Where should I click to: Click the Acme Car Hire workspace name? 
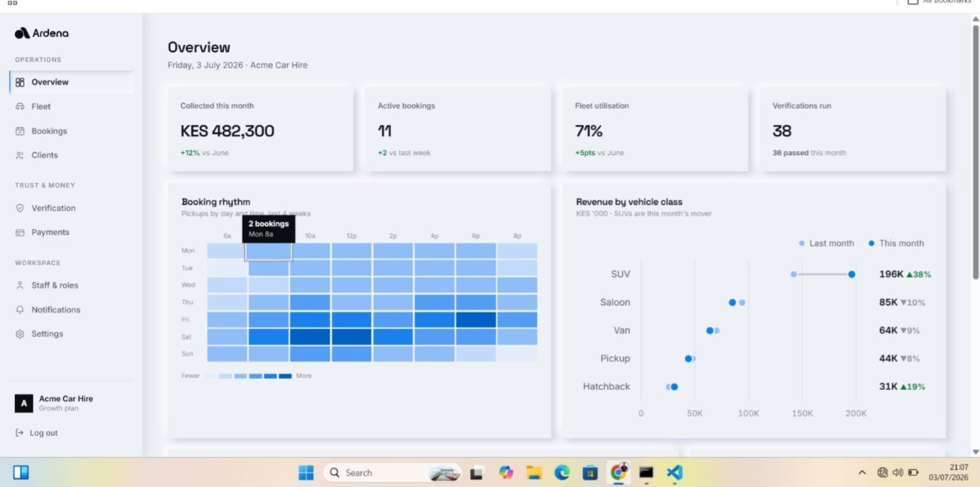click(66, 399)
